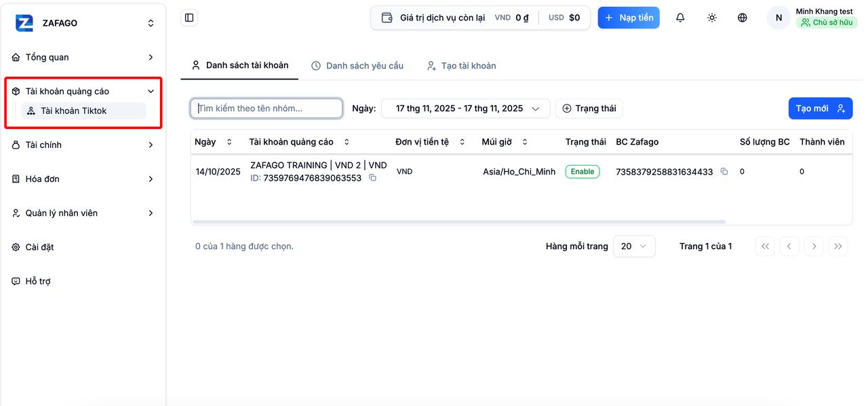Open the ZAFAGO workspace switcher chevrons
The image size is (868, 406).
point(151,23)
